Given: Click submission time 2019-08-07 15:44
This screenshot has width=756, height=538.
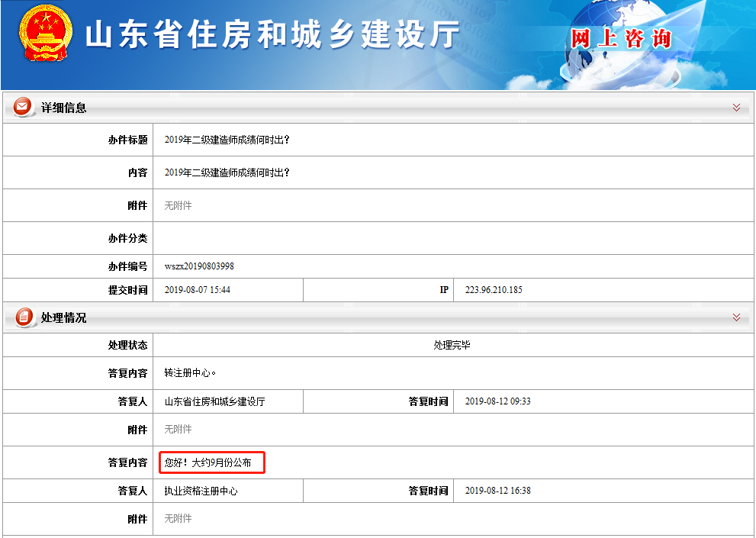Looking at the screenshot, I should (197, 290).
